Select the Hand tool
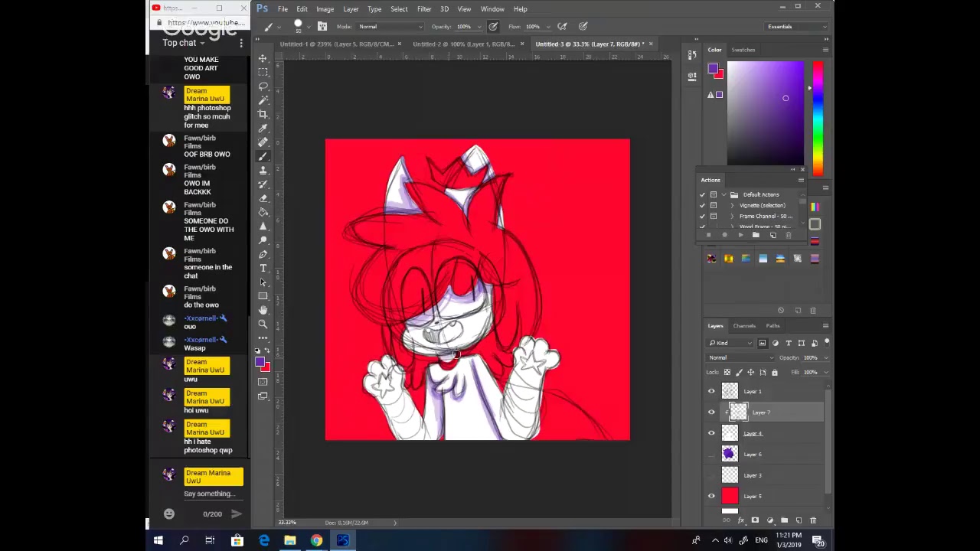980x551 pixels. tap(263, 310)
